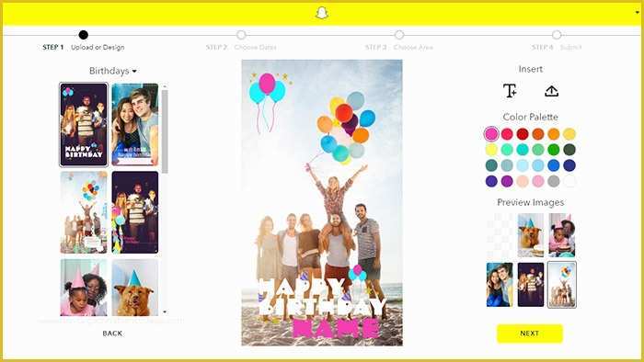Click the NEXT button
644x362 pixels.
[x=529, y=334]
